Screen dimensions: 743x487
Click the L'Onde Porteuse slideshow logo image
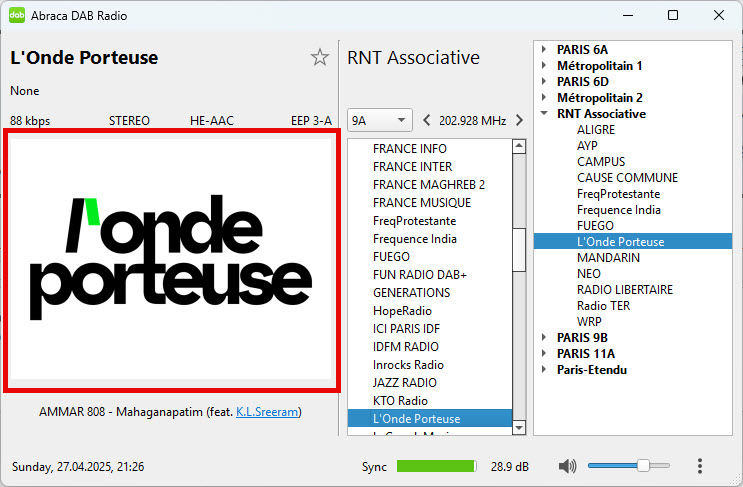click(171, 260)
